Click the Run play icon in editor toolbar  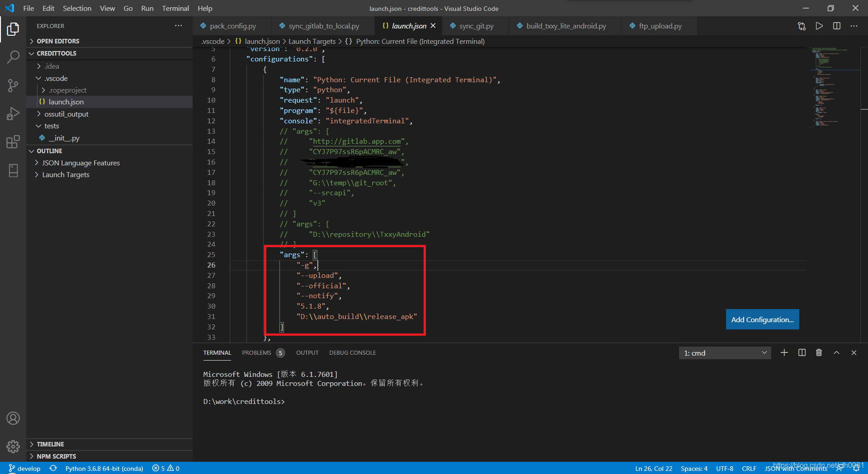pyautogui.click(x=819, y=26)
